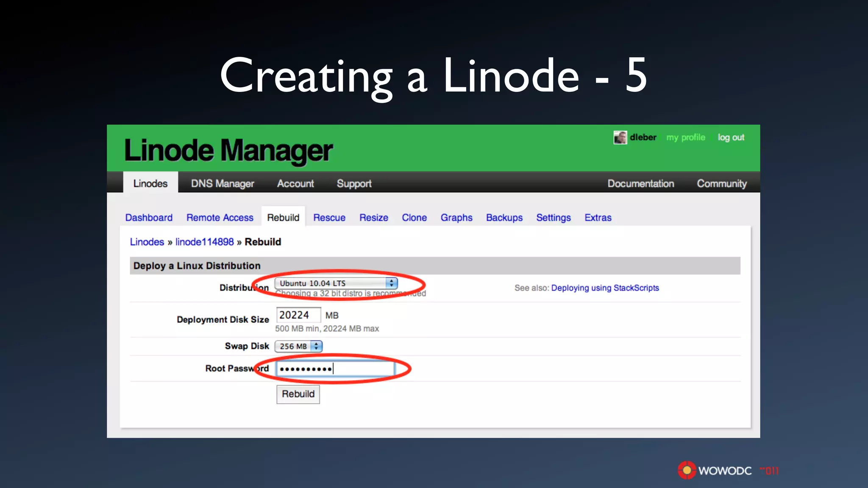This screenshot has height=488, width=868.
Task: Open the Remote Access tab
Action: click(x=220, y=218)
